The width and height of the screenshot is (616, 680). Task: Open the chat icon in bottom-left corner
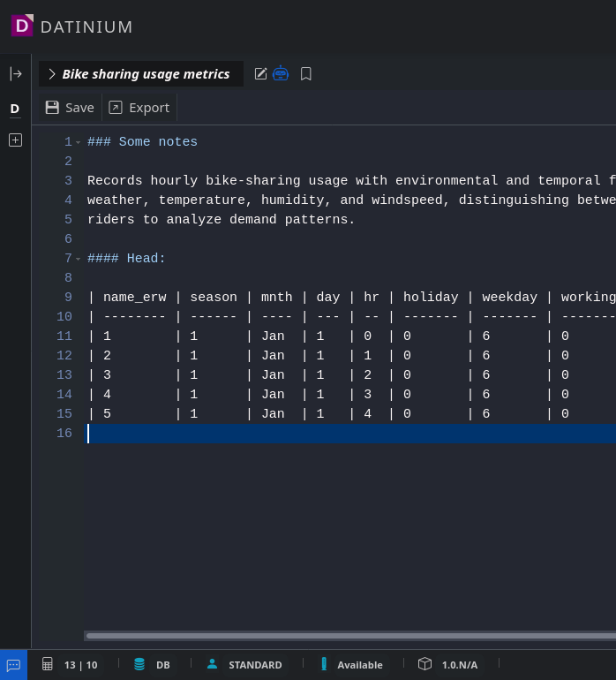[x=13, y=665]
